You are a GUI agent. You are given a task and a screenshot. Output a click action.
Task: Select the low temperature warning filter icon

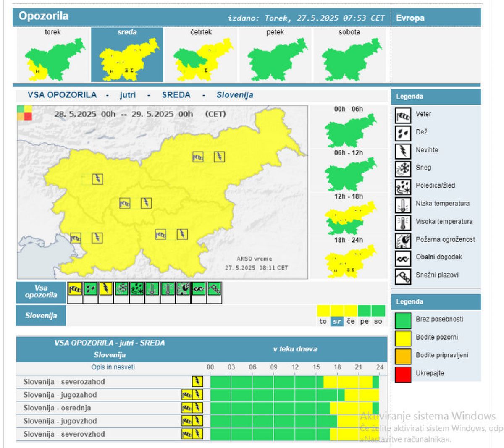click(x=152, y=289)
